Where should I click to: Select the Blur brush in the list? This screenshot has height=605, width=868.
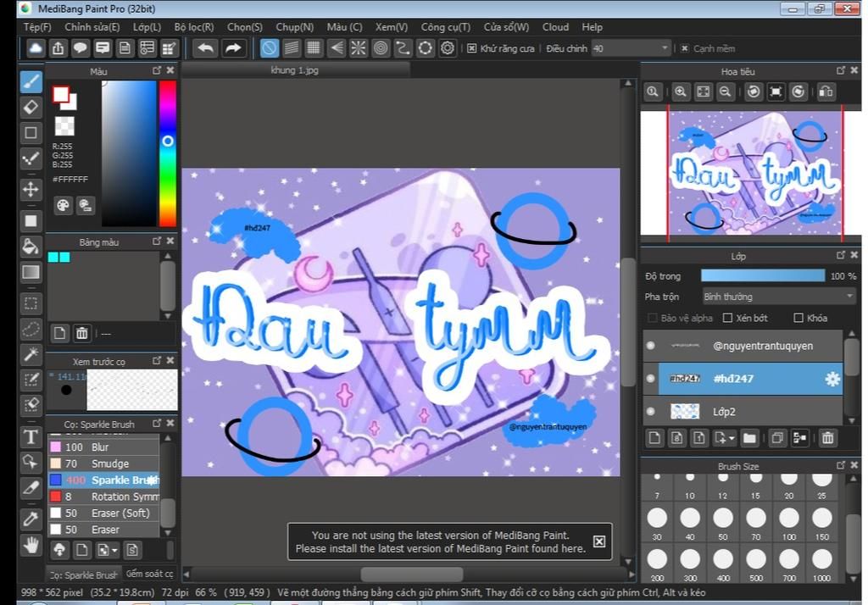point(104,447)
